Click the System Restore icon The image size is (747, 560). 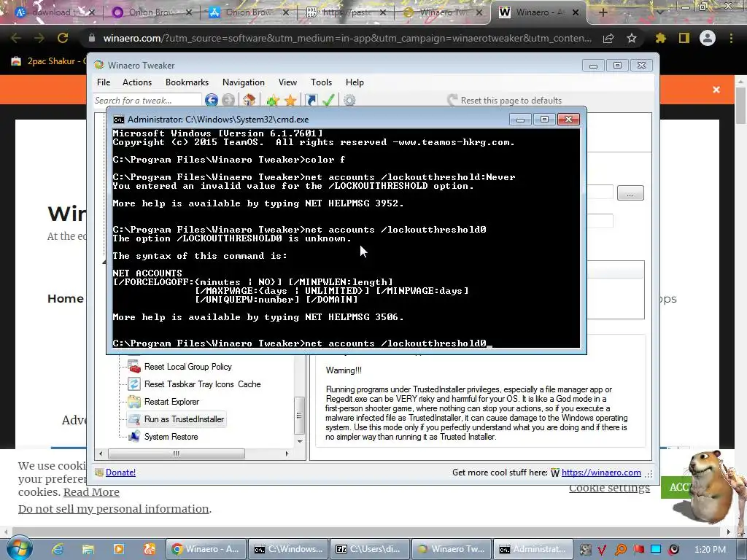(134, 437)
